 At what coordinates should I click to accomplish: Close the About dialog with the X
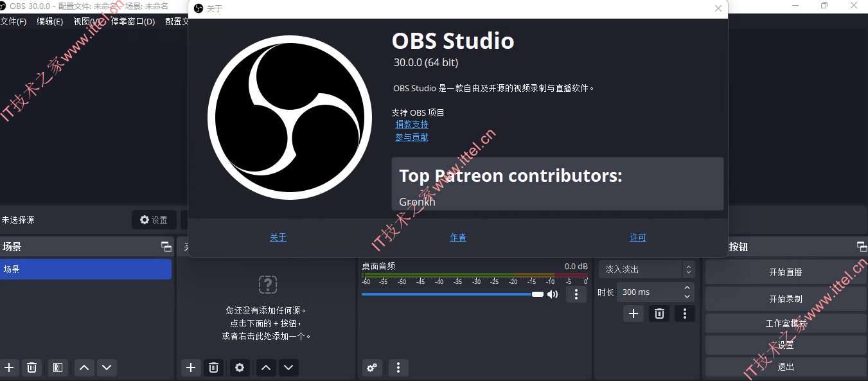(x=718, y=8)
